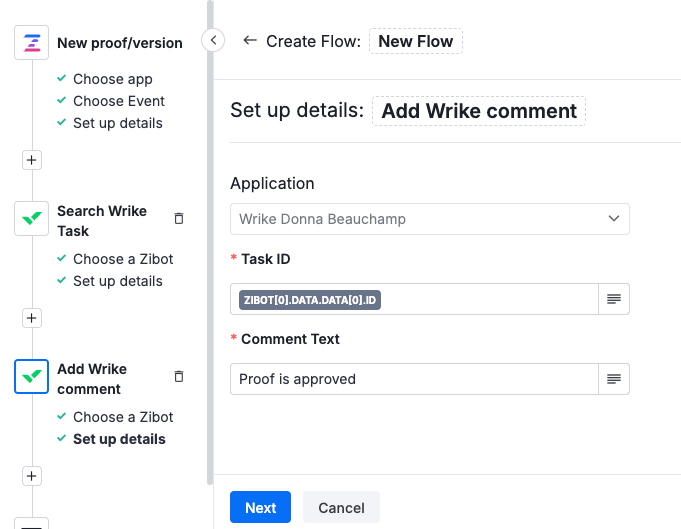The width and height of the screenshot is (681, 529).
Task: Open Choose a Zibot under Search Wrike Task
Action: point(123,259)
